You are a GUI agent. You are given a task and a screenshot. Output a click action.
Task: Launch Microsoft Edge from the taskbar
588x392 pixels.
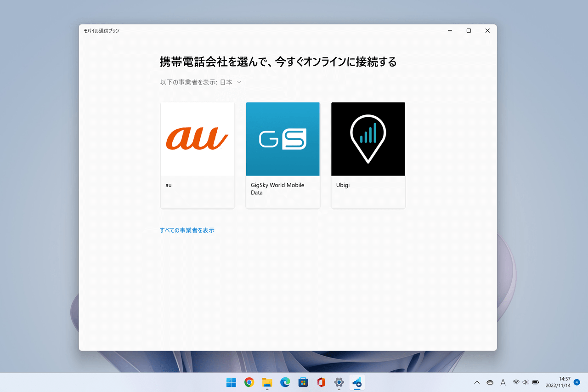285,382
